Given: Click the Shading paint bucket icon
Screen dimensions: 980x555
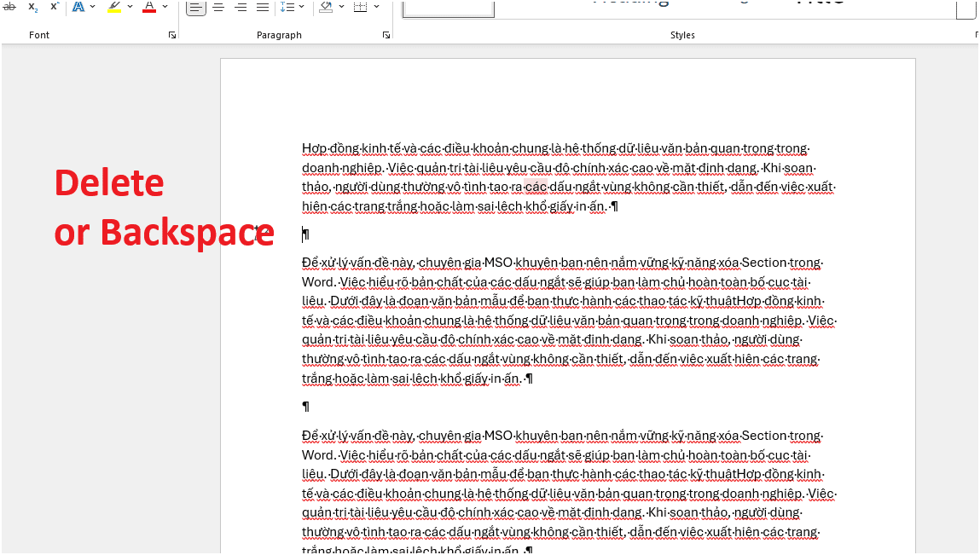Looking at the screenshot, I should 326,7.
